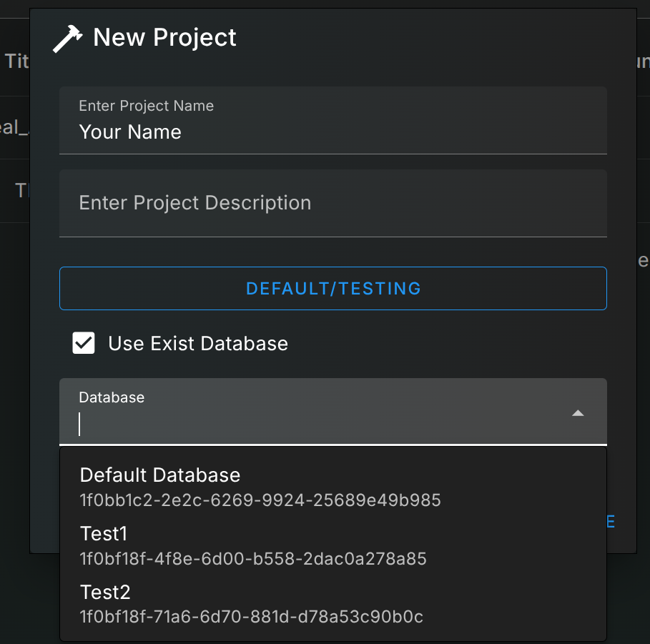
Task: Click the Enter Project Description field
Action: click(x=333, y=203)
